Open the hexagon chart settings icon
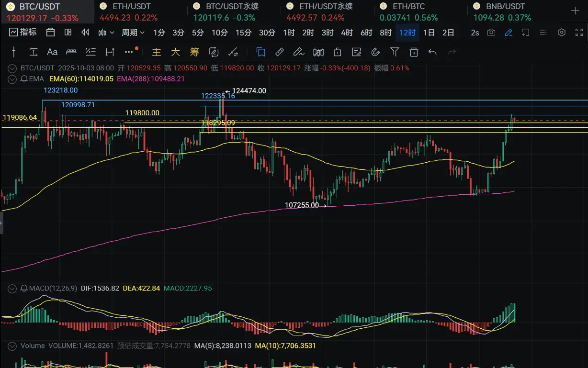 562,33
